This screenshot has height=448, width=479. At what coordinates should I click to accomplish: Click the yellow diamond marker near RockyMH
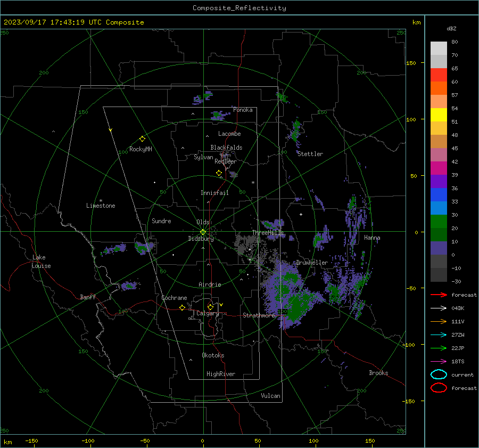pyautogui.click(x=142, y=139)
